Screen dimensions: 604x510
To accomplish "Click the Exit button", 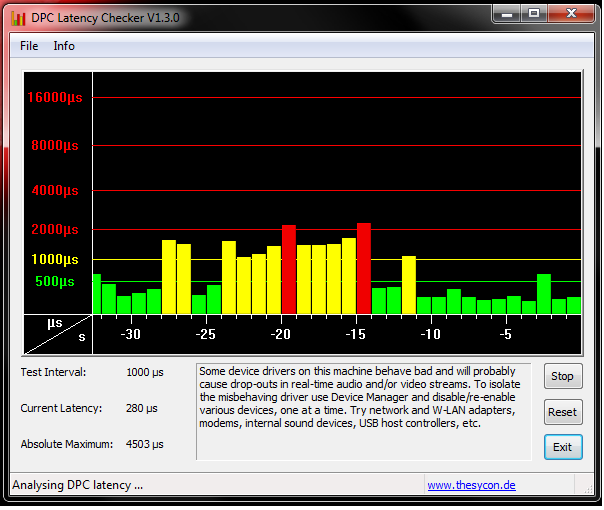I will point(563,447).
